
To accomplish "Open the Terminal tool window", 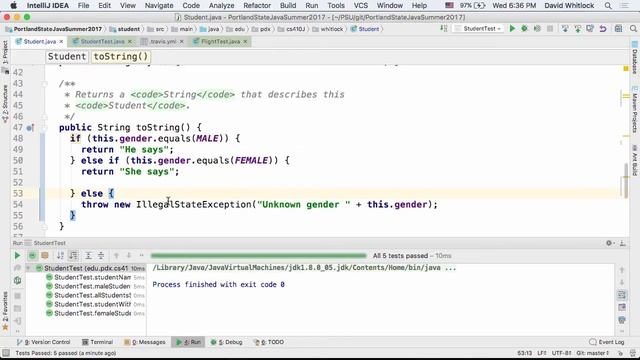I will tap(97, 342).
